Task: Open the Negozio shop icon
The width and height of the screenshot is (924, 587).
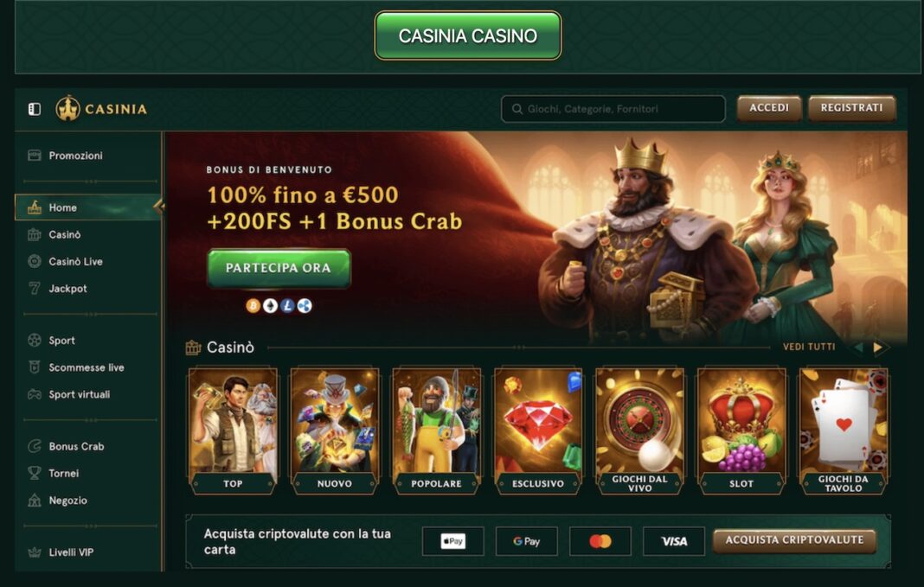Action: (x=35, y=500)
